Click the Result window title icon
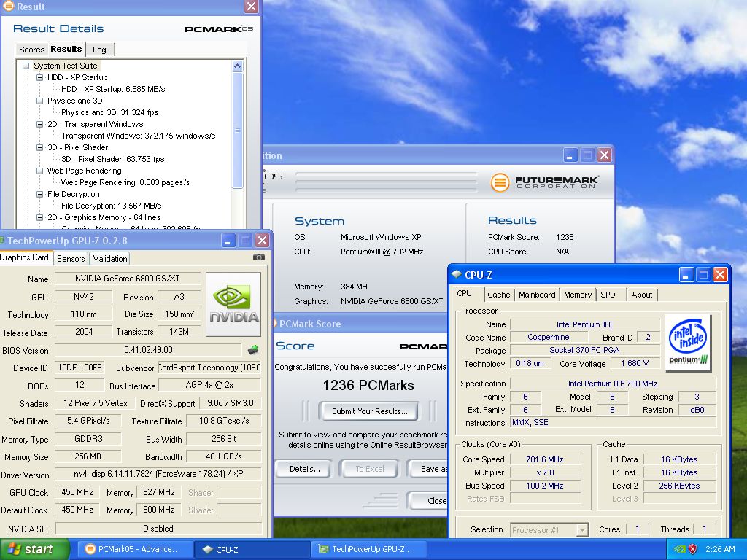Screen dimensions: 747x560 coord(8,6)
